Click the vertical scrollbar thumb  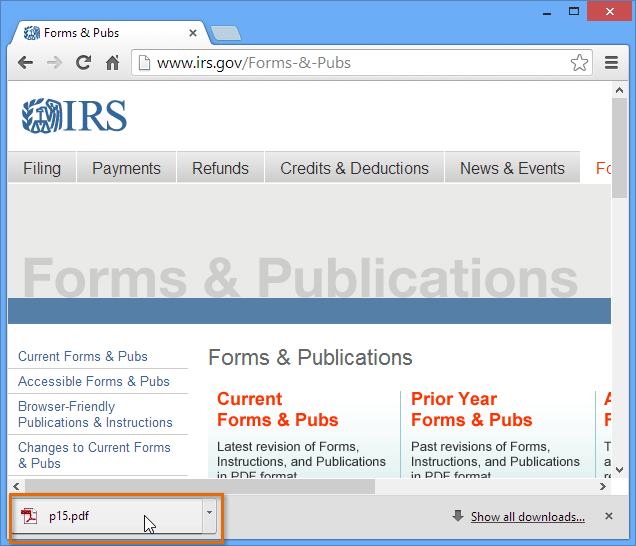pyautogui.click(x=619, y=148)
